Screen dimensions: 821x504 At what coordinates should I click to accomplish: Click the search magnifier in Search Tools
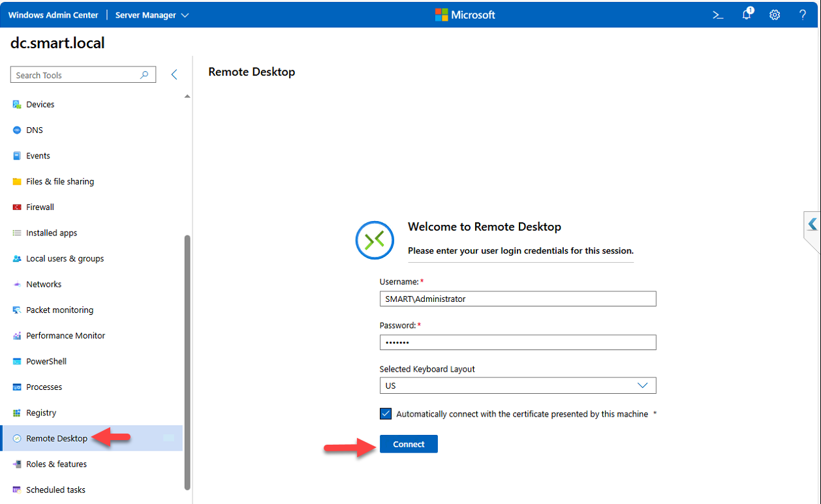click(x=144, y=75)
